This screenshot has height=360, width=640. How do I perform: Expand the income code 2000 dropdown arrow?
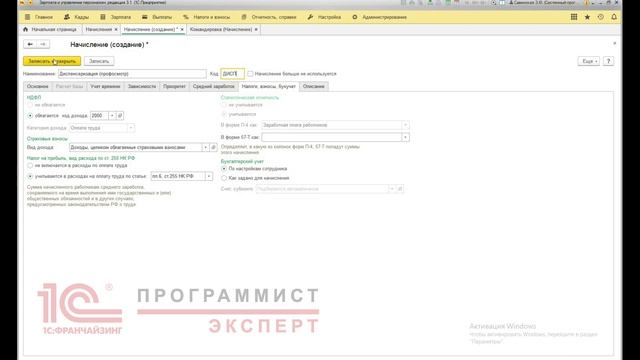pos(112,116)
